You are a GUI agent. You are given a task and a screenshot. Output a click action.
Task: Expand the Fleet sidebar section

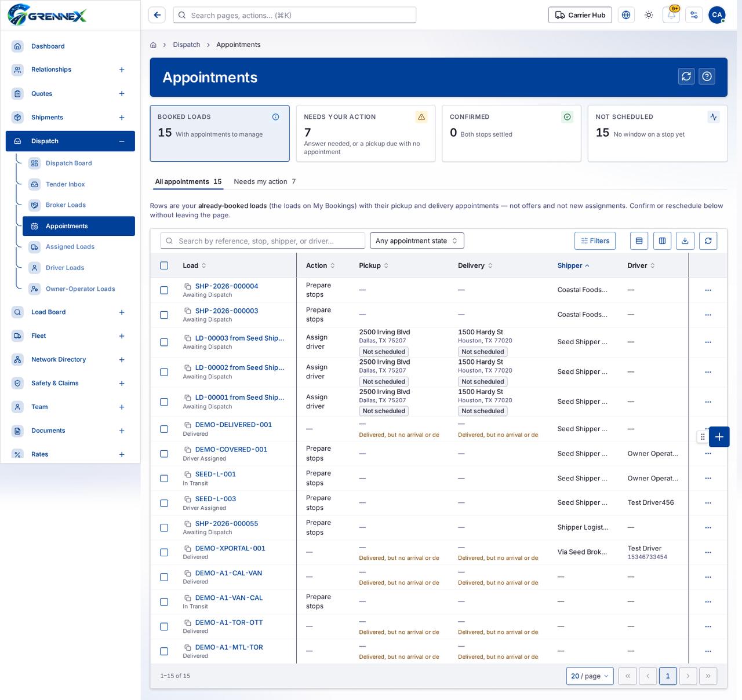pos(122,336)
